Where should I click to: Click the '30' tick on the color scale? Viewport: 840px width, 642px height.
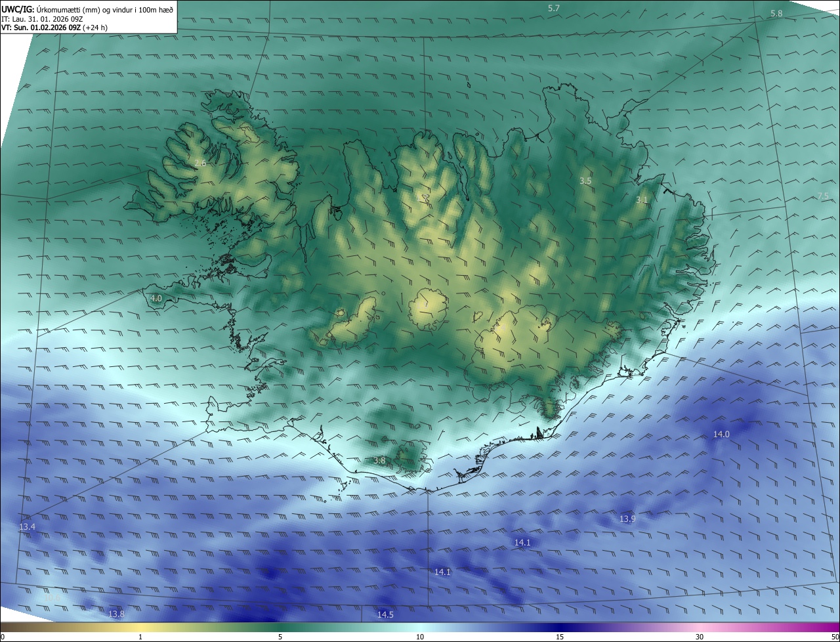tap(700, 637)
